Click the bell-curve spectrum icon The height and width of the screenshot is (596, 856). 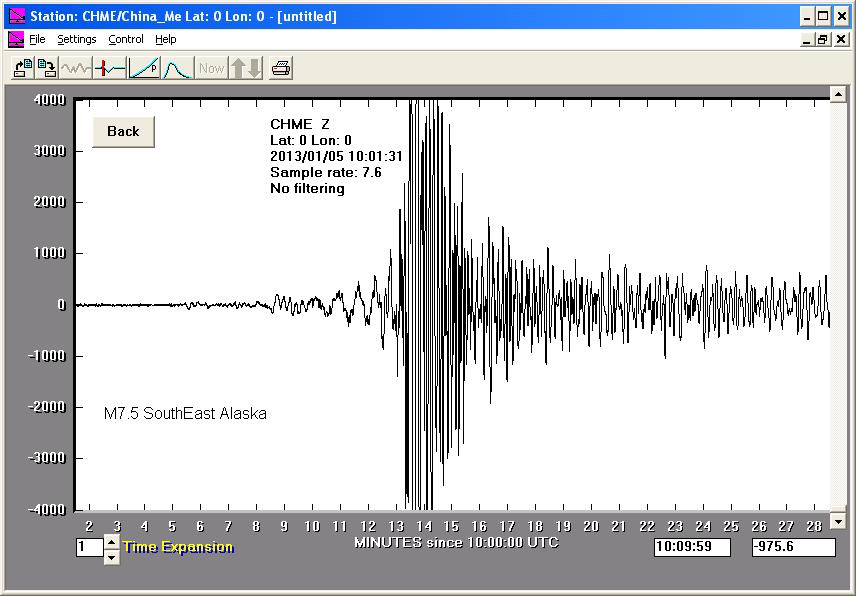pos(177,68)
